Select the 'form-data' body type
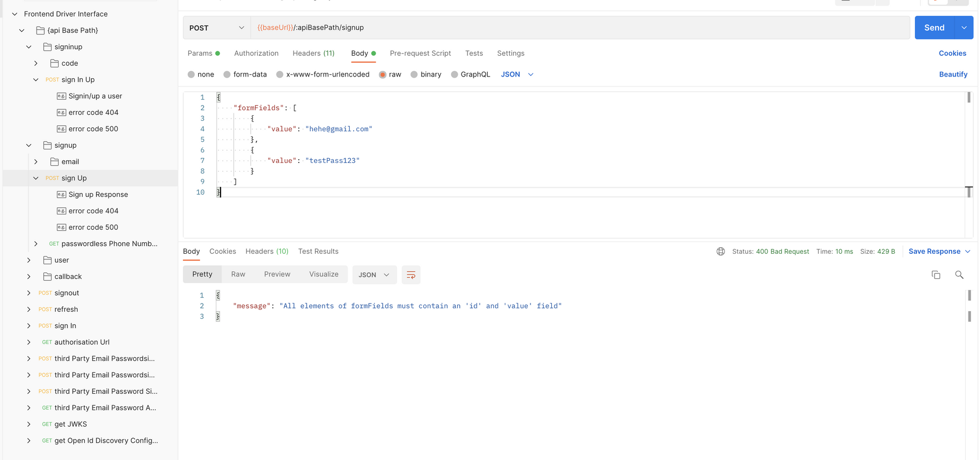 pyautogui.click(x=227, y=74)
